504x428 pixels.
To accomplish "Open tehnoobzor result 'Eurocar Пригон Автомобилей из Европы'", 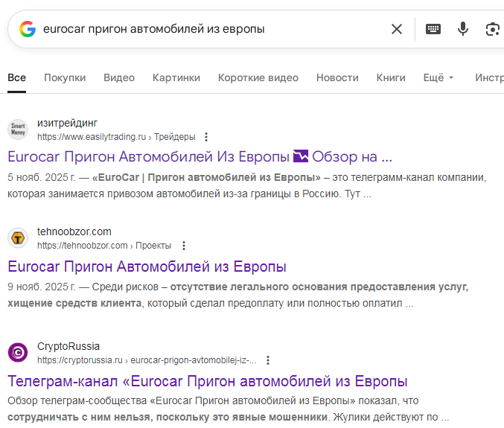I will pos(147,266).
